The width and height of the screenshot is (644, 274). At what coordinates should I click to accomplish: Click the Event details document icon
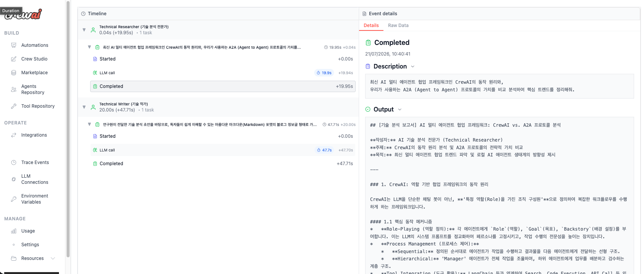pos(364,14)
